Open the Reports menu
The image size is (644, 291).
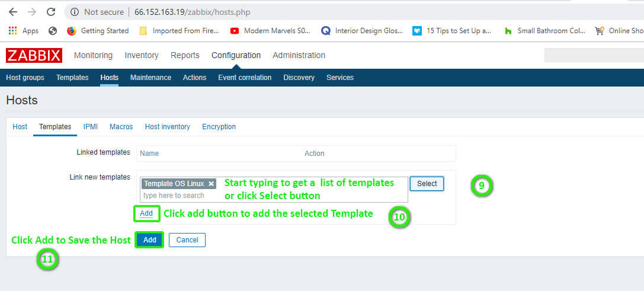pyautogui.click(x=185, y=55)
